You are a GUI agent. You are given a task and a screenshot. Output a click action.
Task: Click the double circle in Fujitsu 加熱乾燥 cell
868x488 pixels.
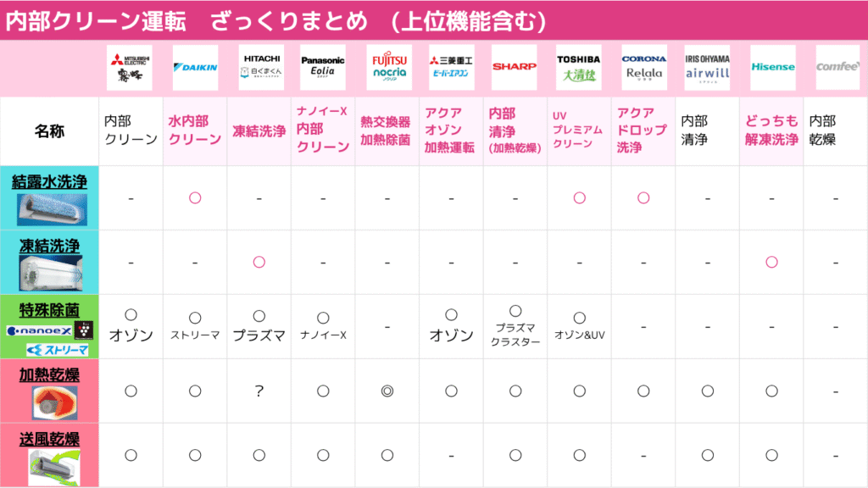[387, 391]
